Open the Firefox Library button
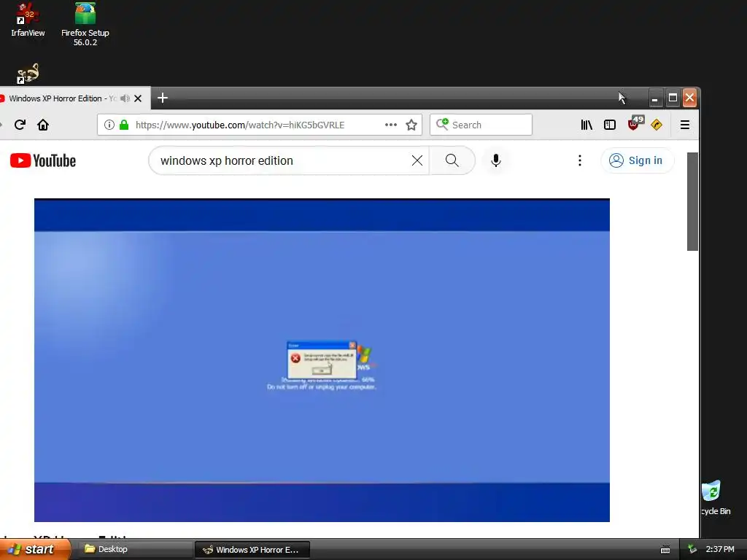747x560 pixels. tap(587, 125)
